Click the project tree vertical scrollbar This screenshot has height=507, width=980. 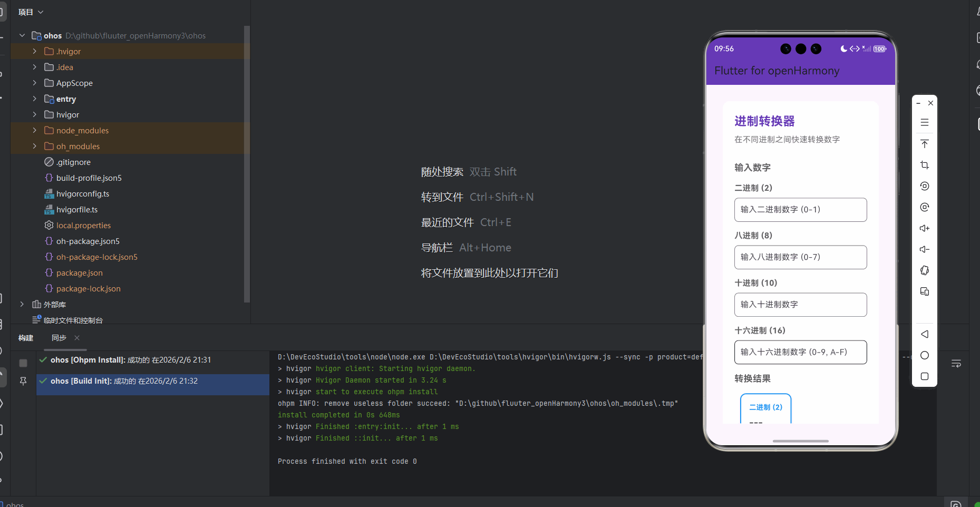click(247, 163)
